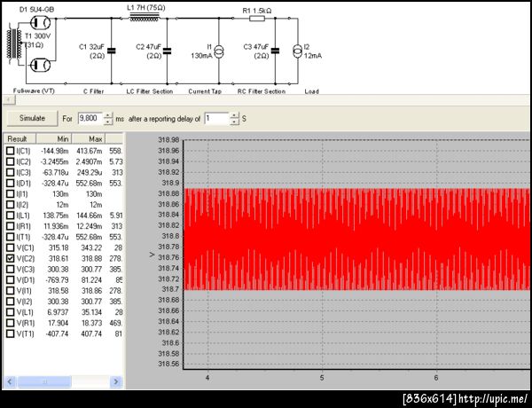The height and width of the screenshot is (408, 532).
Task: Enable the I(C1) trace checkbox
Action: [x=11, y=151]
